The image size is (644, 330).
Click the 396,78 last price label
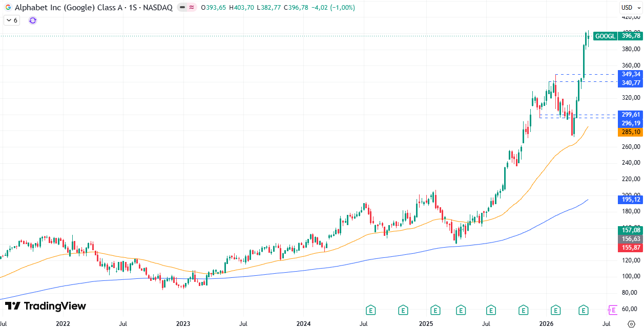tap(631, 36)
